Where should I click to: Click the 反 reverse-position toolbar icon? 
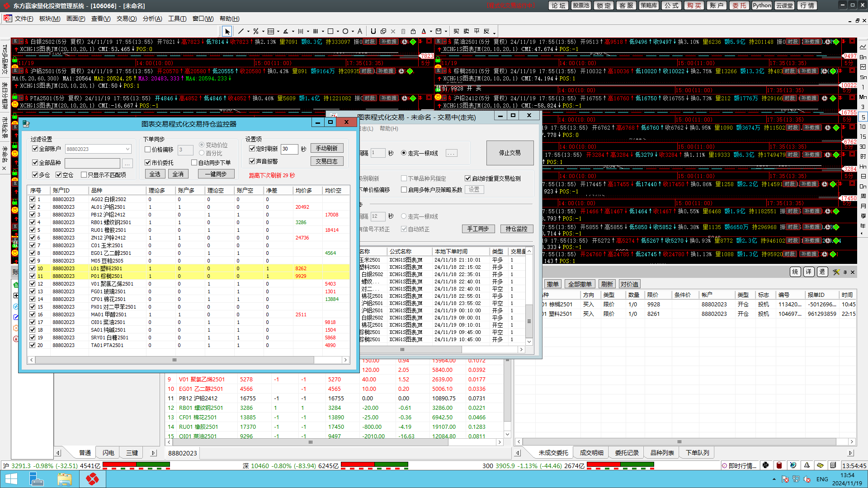(486, 31)
